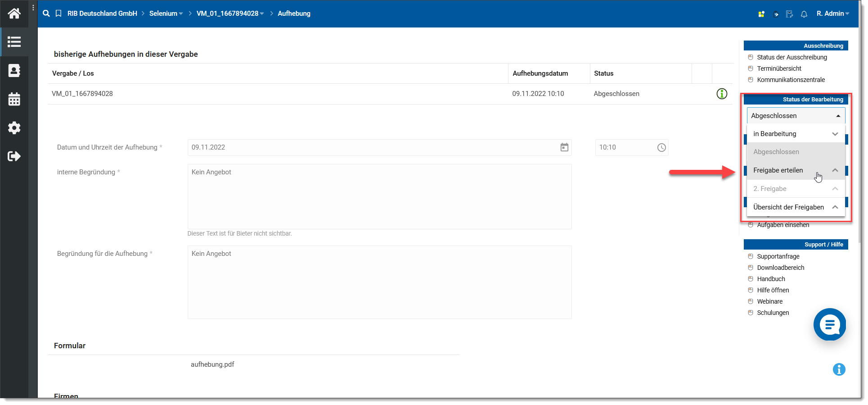The image size is (868, 405).
Task: Click the logout icon in sidebar
Action: [14, 156]
